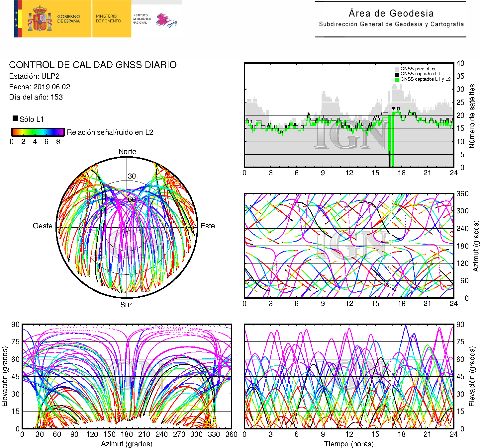Click the Control de Calidad GNSS Diario title
The image size is (480, 448).
[x=93, y=65]
